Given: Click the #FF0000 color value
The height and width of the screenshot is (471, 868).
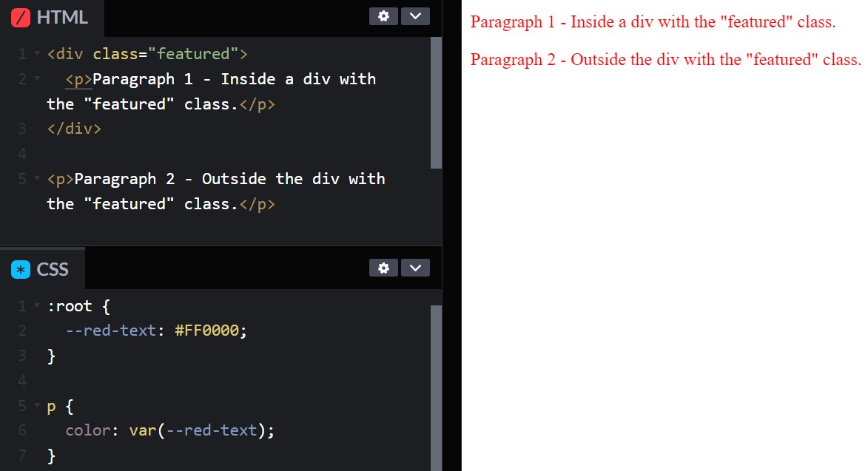Looking at the screenshot, I should 206,331.
